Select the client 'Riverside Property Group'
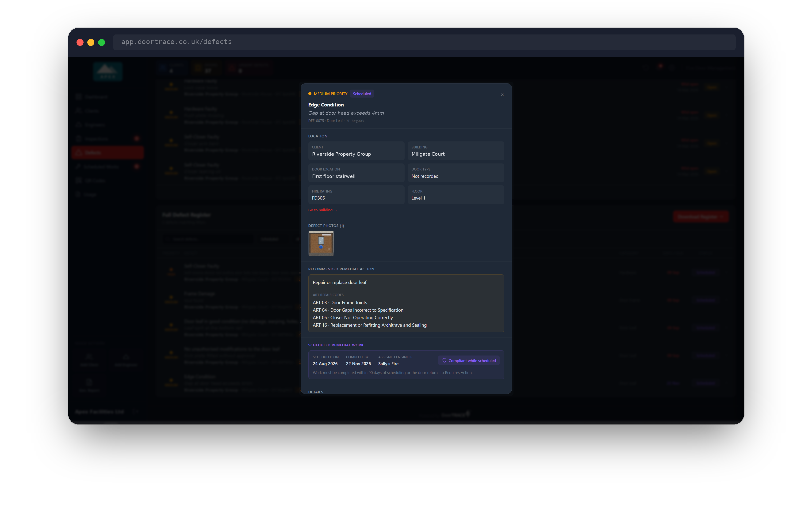Screen dimensions: 812x522 [341, 154]
